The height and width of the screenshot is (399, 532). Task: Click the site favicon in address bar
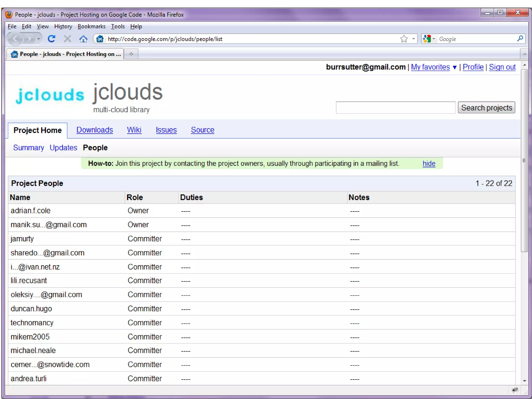point(100,39)
